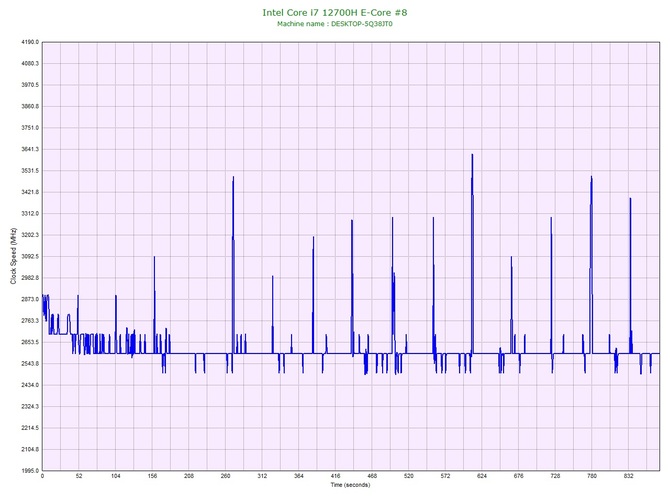Click the 520 tick on the time axis

tap(409, 476)
